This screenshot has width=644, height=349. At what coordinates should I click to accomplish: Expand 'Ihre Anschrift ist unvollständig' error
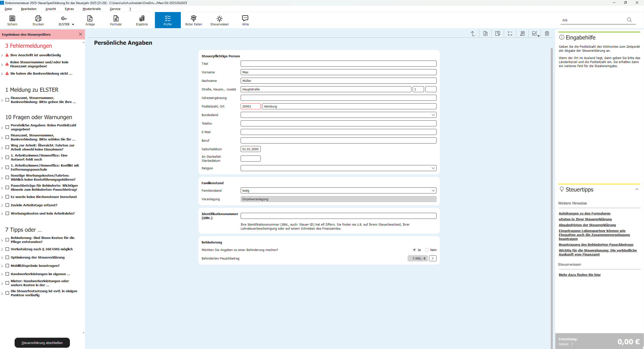click(2, 55)
